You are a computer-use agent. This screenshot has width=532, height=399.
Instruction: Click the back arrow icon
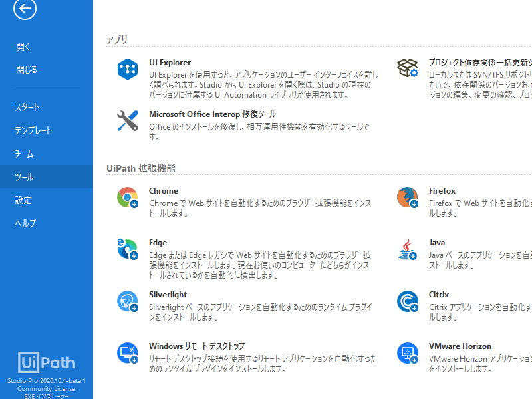click(25, 8)
